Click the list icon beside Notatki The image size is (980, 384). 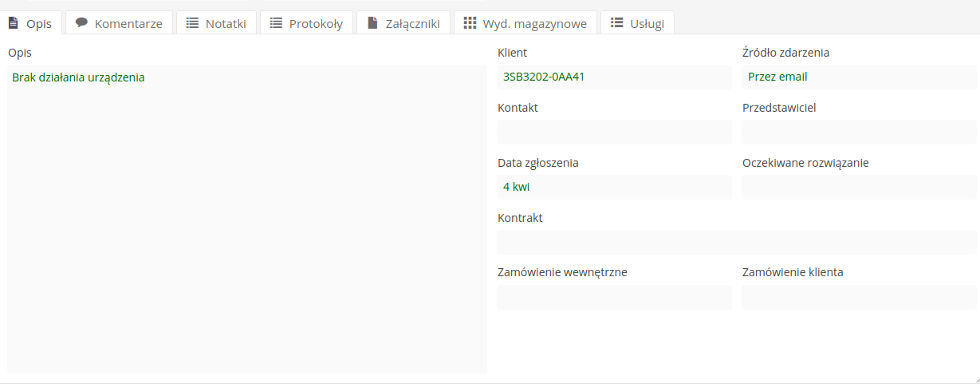tap(192, 23)
